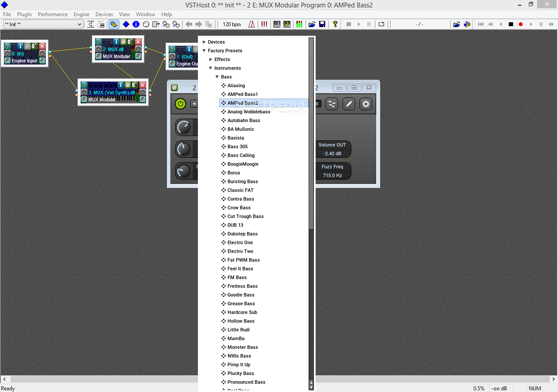Click the pencil edit icon in MUX window
558x392 pixels.
tap(349, 104)
